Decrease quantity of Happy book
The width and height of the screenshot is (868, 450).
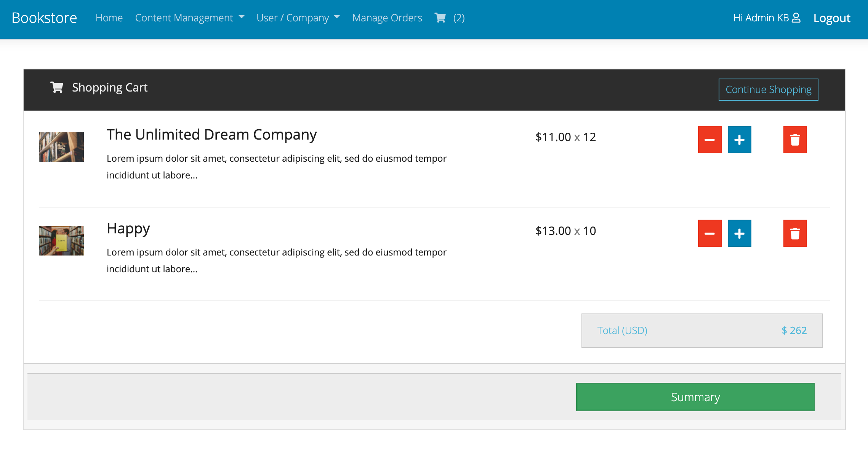(x=709, y=233)
